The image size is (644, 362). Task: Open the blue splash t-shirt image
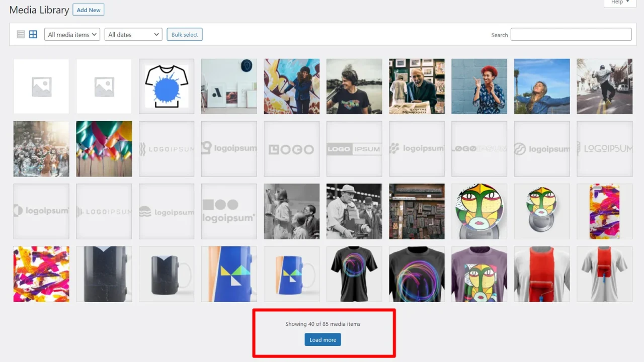(x=166, y=86)
